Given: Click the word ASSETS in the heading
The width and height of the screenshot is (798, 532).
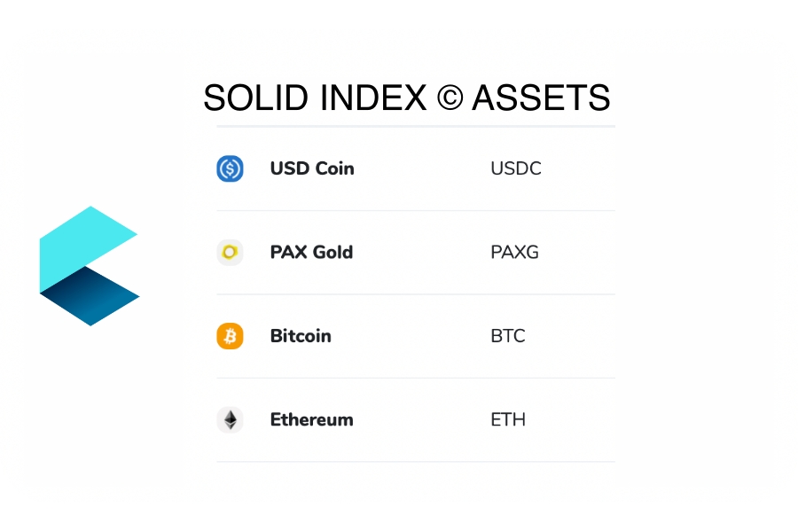Looking at the screenshot, I should coord(541,98).
